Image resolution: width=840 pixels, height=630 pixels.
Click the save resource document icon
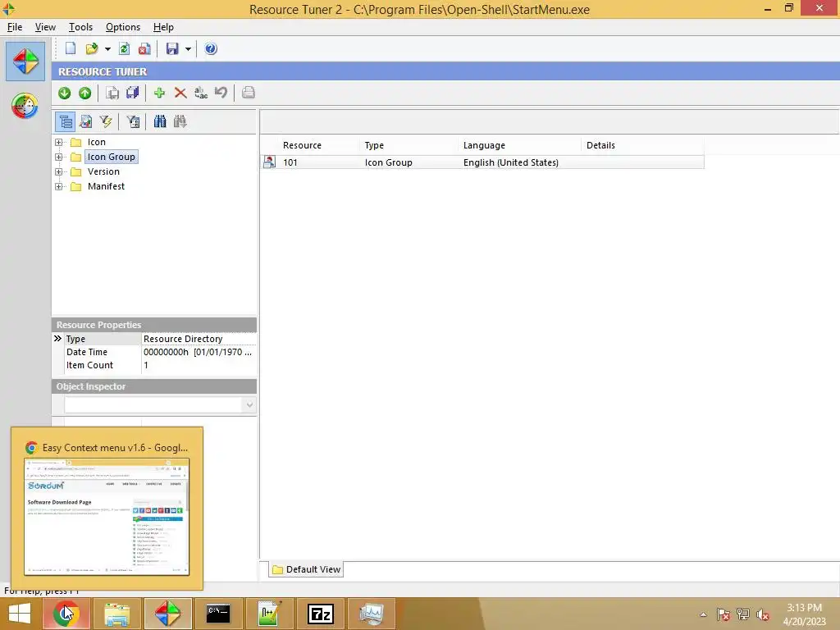pyautogui.click(x=112, y=94)
